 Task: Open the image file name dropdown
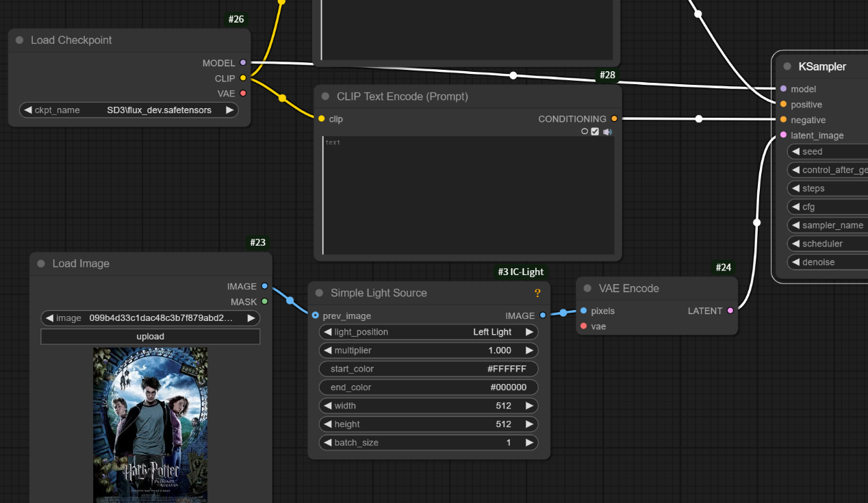[x=150, y=318]
